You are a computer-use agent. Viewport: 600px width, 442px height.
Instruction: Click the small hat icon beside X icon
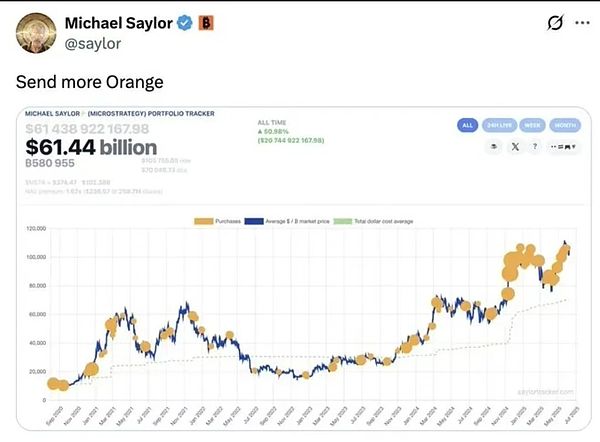point(494,146)
